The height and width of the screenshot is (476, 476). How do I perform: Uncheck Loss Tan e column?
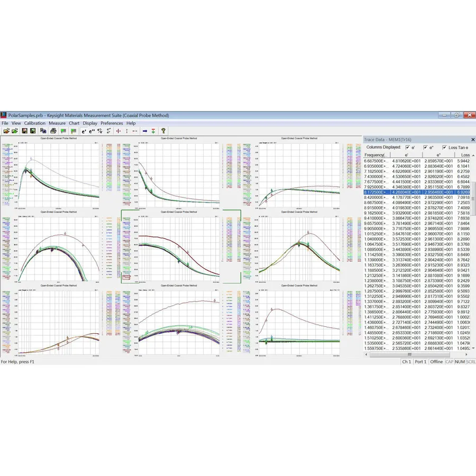pos(444,148)
